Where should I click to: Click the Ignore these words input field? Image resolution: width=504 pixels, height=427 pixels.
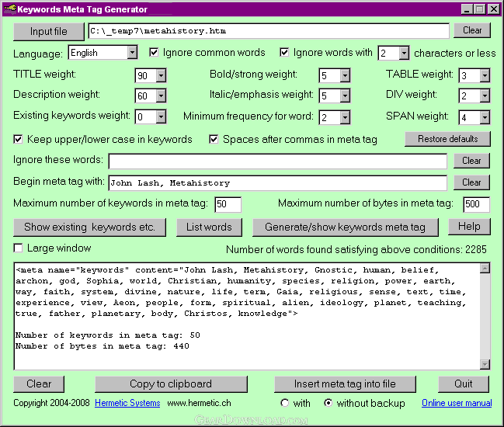tap(277, 161)
